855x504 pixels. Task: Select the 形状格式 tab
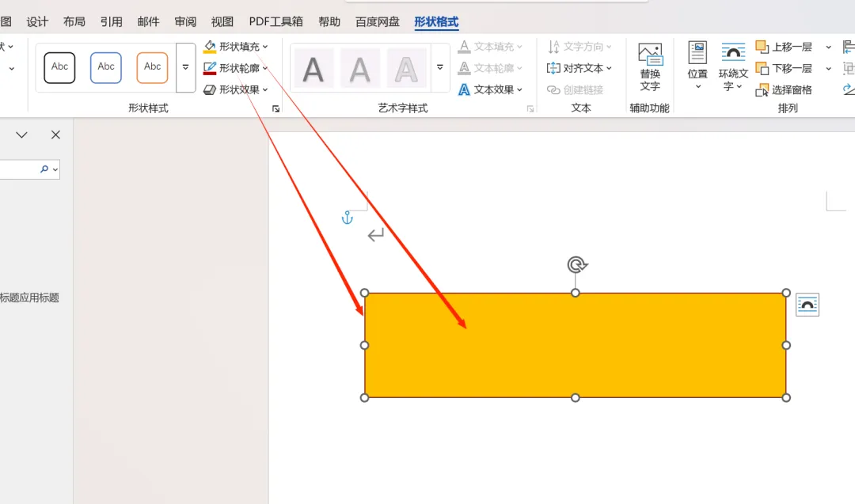436,22
